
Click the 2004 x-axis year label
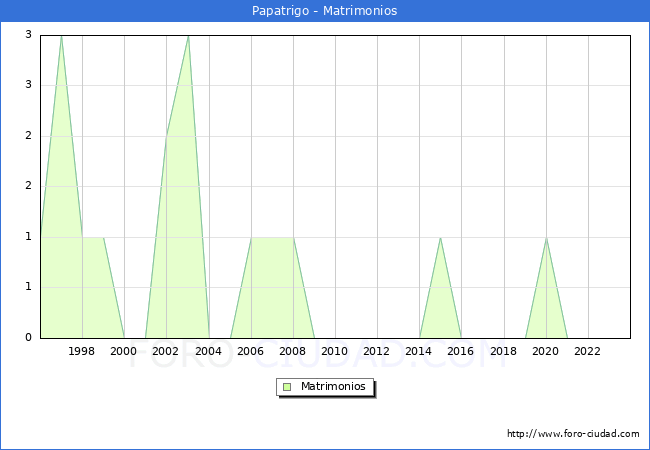coord(209,351)
